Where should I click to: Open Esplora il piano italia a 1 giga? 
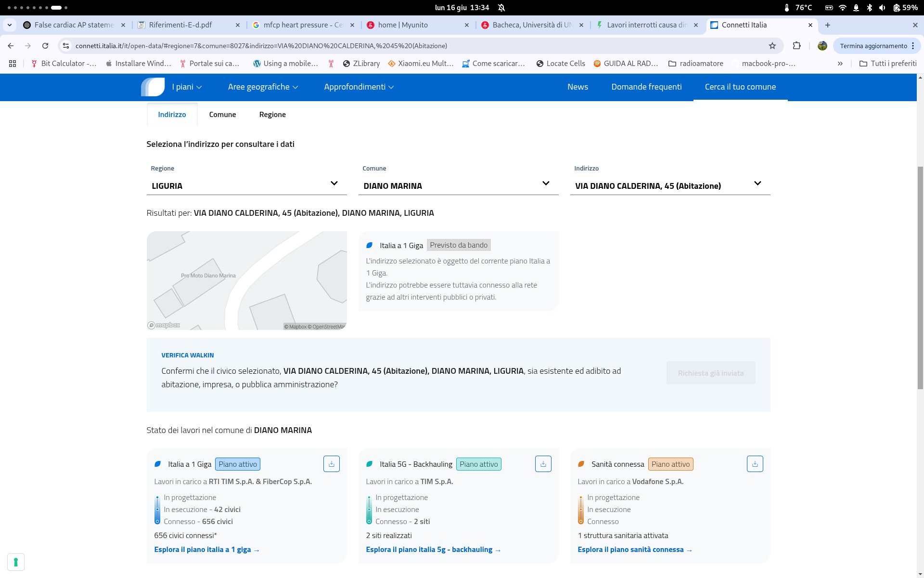tap(206, 550)
